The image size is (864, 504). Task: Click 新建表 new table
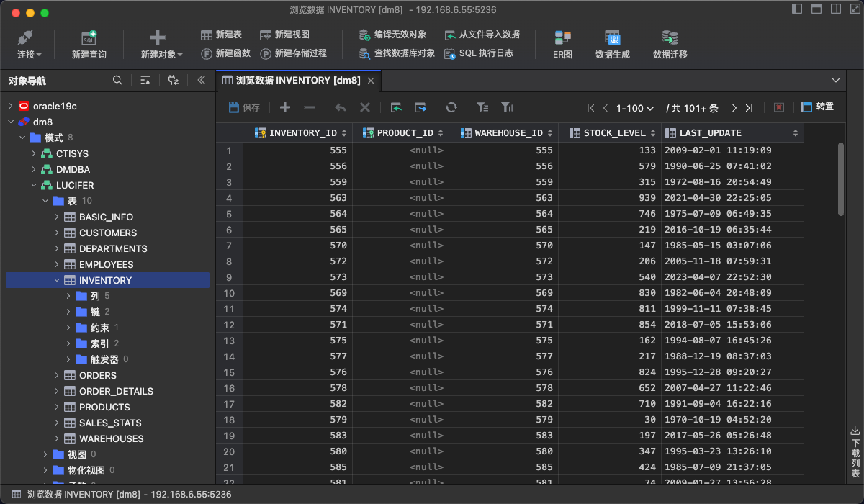221,35
